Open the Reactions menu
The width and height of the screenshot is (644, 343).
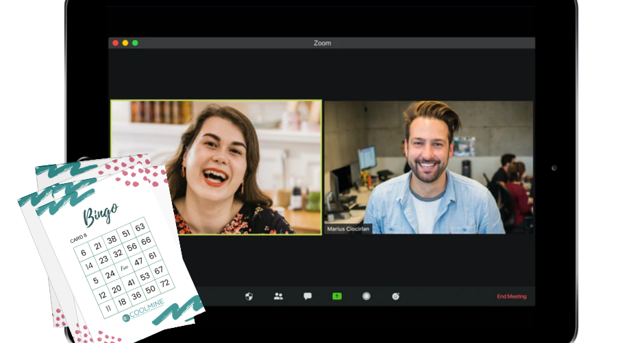(x=395, y=296)
